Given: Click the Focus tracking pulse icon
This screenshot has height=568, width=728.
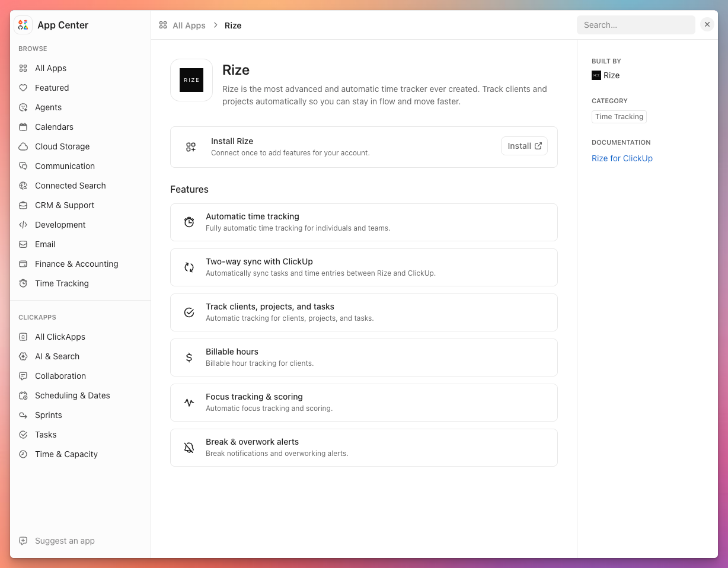Looking at the screenshot, I should click(189, 403).
